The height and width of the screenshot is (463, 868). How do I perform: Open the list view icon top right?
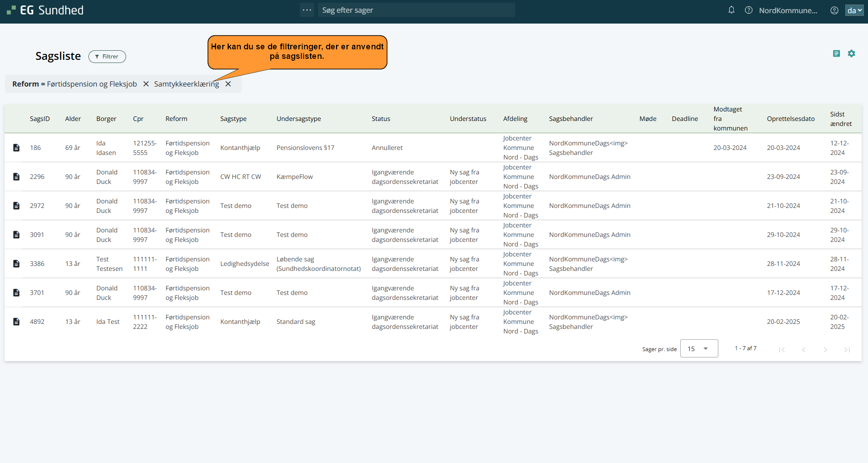coord(837,53)
